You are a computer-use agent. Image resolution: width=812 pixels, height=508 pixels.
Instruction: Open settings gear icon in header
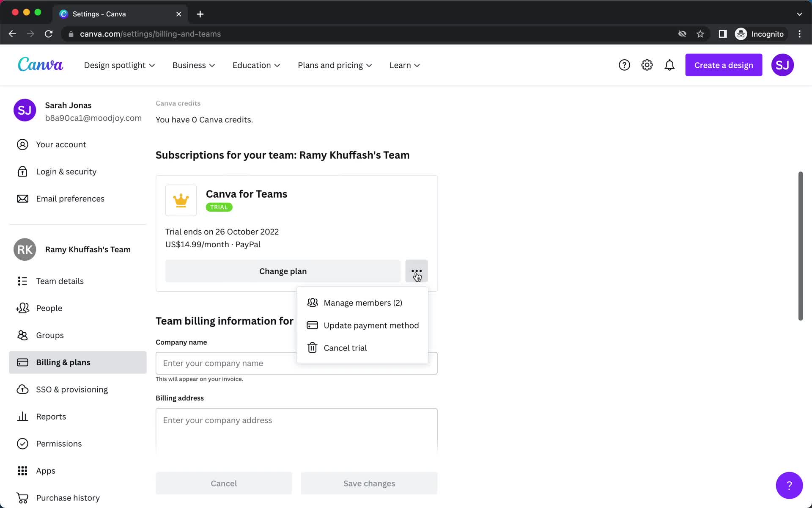(x=647, y=65)
